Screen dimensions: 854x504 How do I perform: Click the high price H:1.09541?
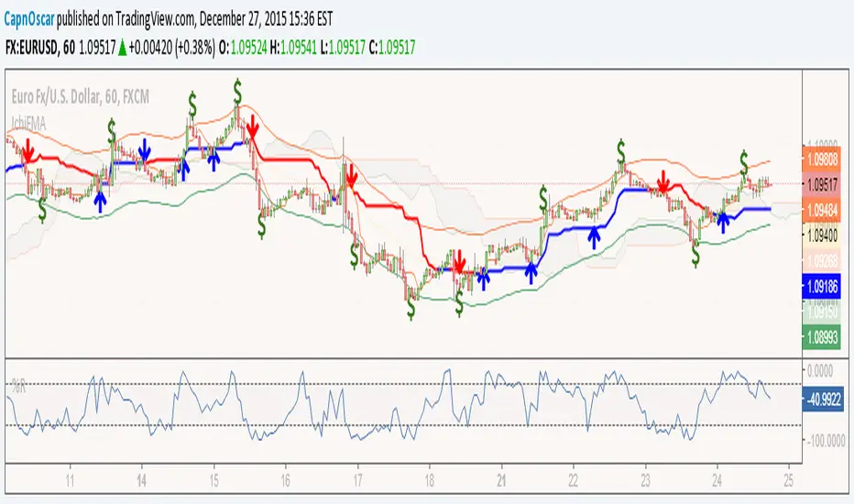(x=293, y=48)
